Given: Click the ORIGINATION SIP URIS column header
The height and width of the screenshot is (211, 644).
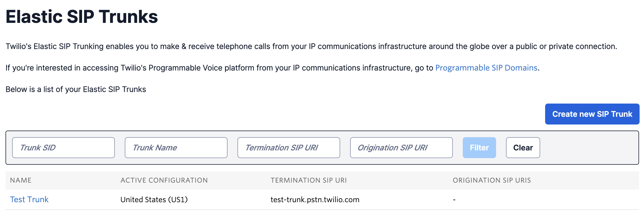Looking at the screenshot, I should pyautogui.click(x=492, y=180).
